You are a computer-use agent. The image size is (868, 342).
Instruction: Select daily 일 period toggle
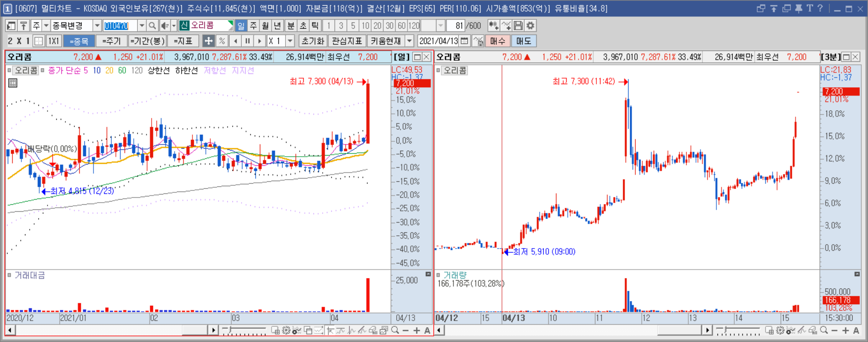(x=241, y=26)
